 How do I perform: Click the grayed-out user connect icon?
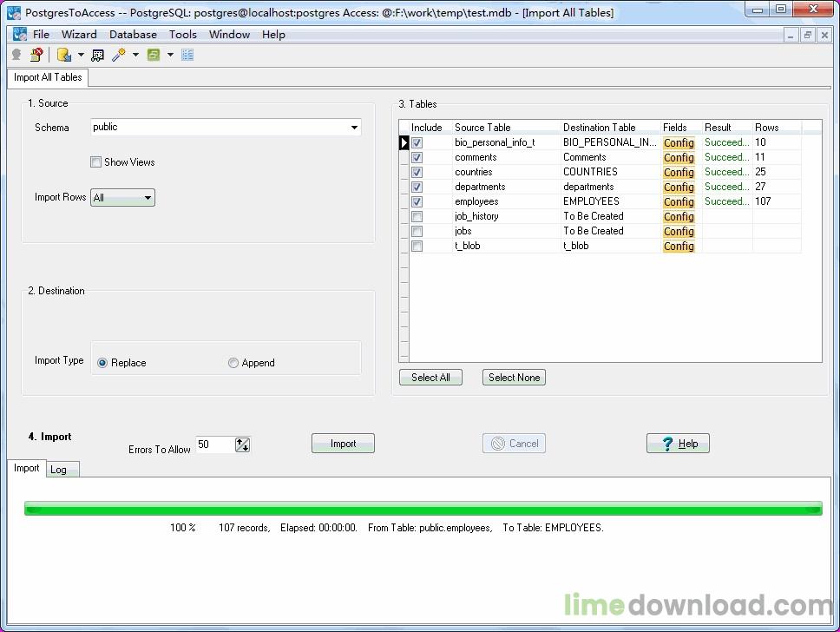pos(16,55)
